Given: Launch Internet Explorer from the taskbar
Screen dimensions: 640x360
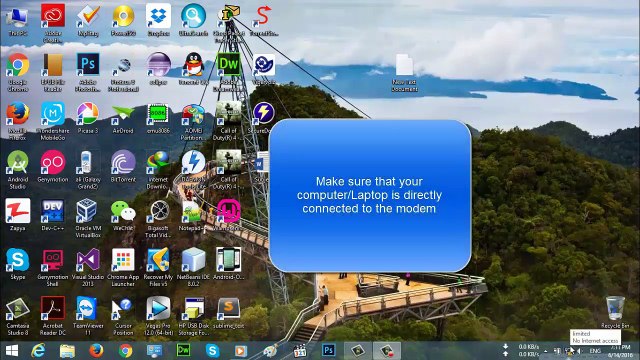Looking at the screenshot, I should tap(38, 351).
